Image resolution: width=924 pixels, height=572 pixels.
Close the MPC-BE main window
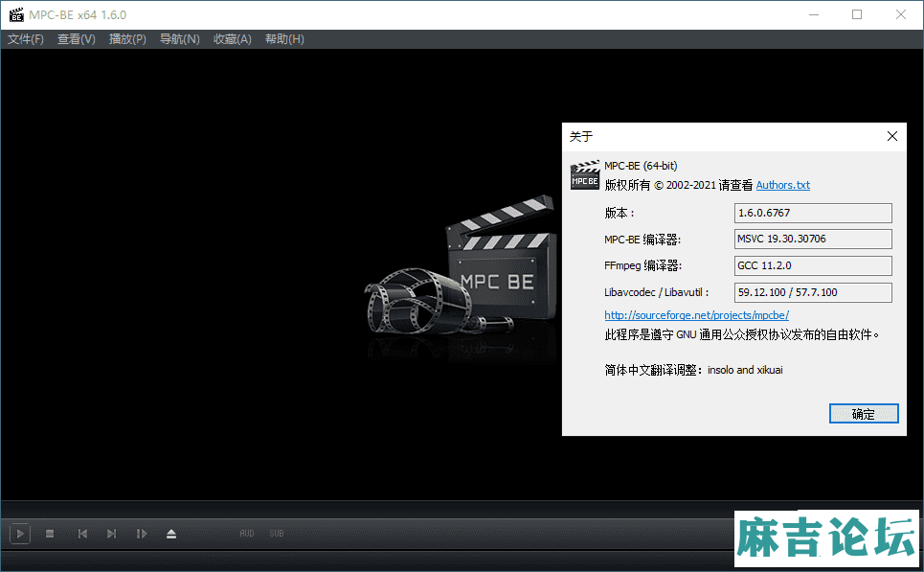click(901, 14)
